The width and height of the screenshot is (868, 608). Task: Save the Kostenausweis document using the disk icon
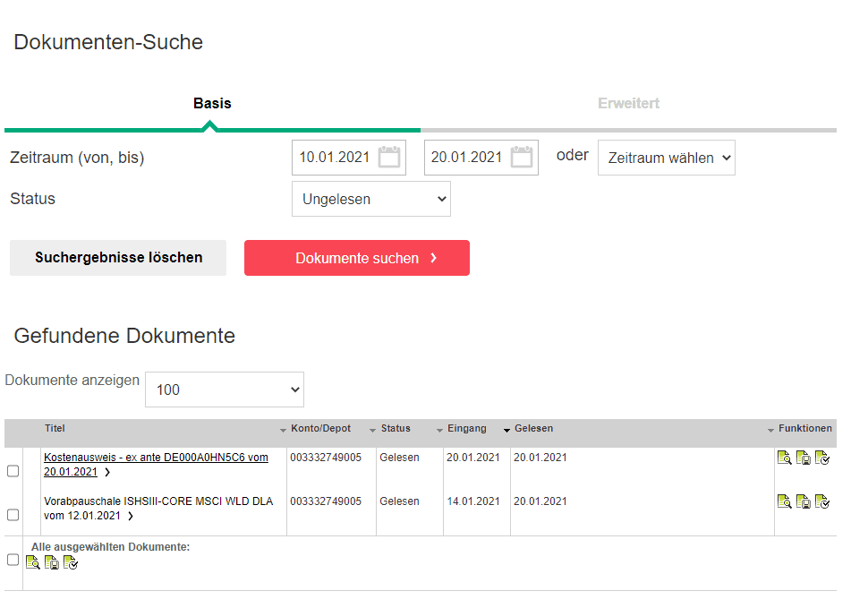pyautogui.click(x=803, y=458)
